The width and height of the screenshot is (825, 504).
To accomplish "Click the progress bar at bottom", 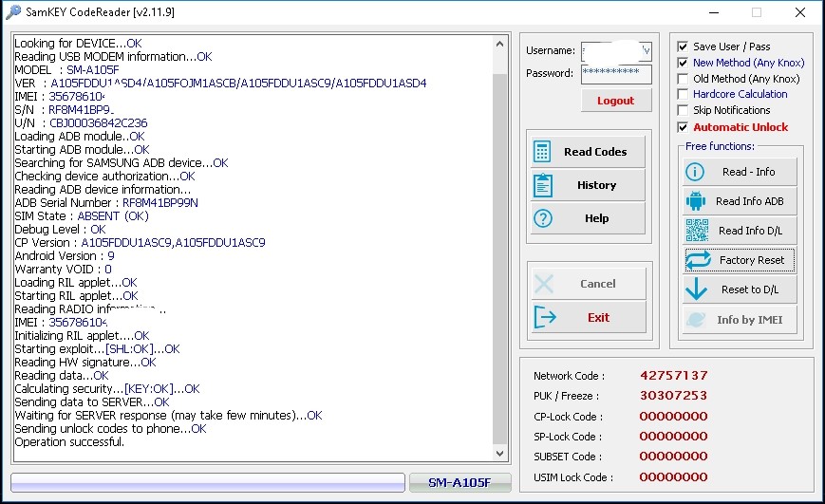I will 208,482.
